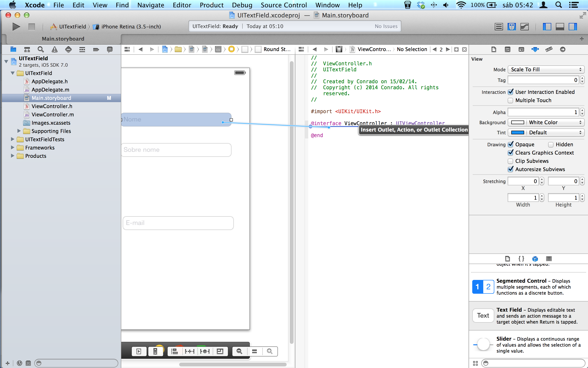Open the Editor menu
This screenshot has width=588, height=368.
tap(182, 5)
